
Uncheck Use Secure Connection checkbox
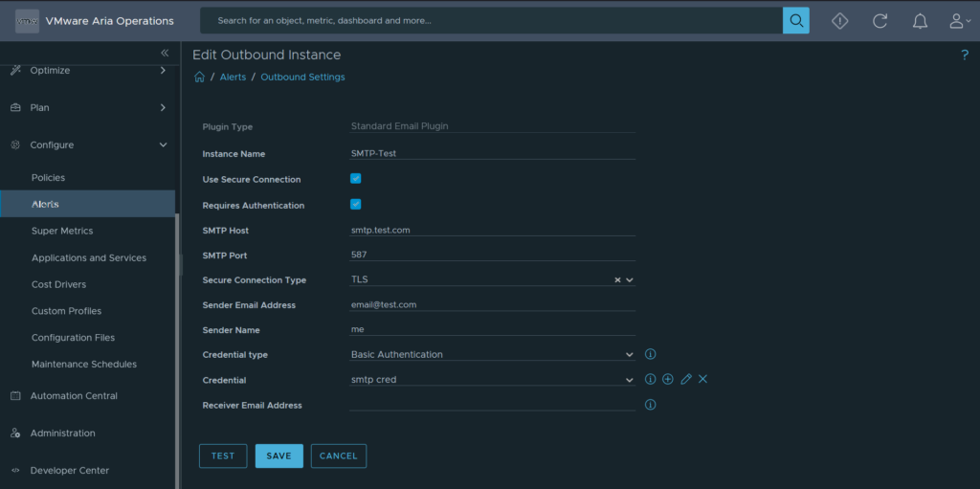[x=356, y=178]
